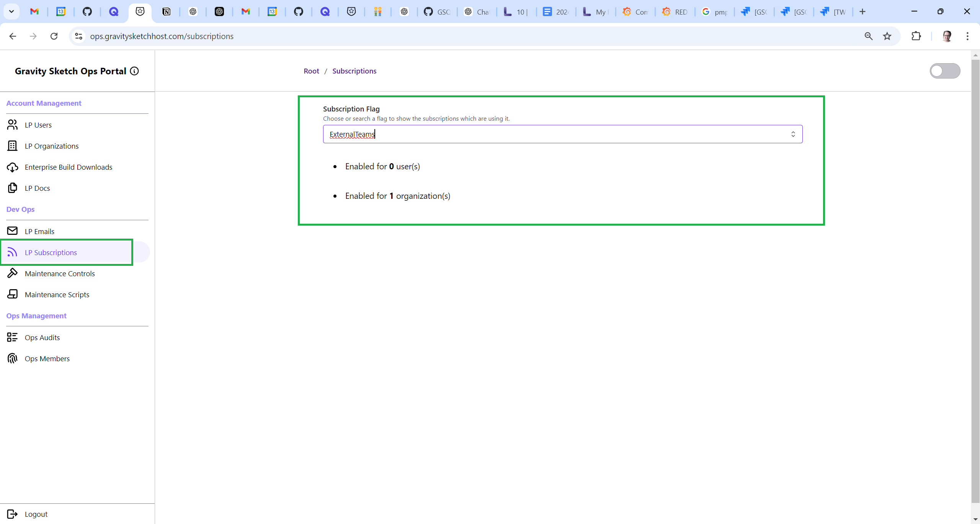The width and height of the screenshot is (980, 524).
Task: Open Maintenance Scripts text link
Action: pyautogui.click(x=57, y=295)
